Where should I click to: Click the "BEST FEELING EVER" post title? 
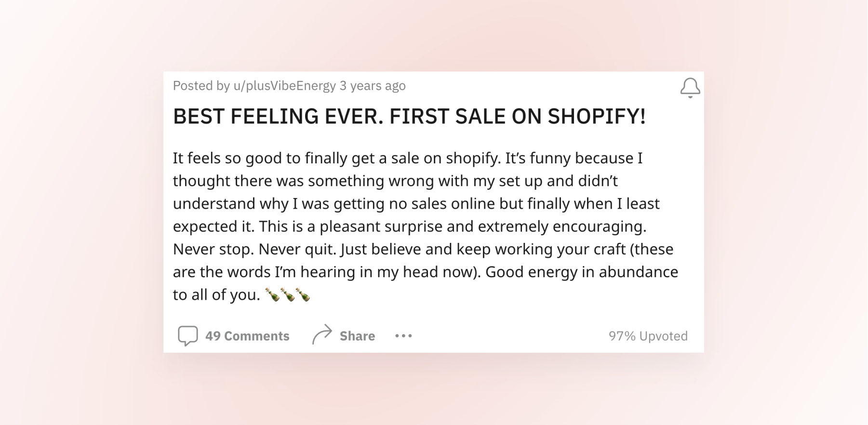click(409, 116)
